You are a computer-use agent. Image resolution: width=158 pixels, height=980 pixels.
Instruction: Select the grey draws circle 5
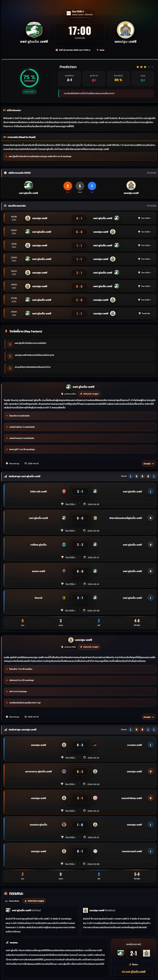pos(80,186)
